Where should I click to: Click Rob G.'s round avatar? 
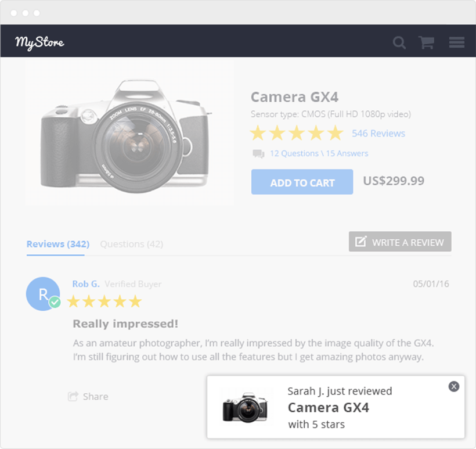[42, 293]
